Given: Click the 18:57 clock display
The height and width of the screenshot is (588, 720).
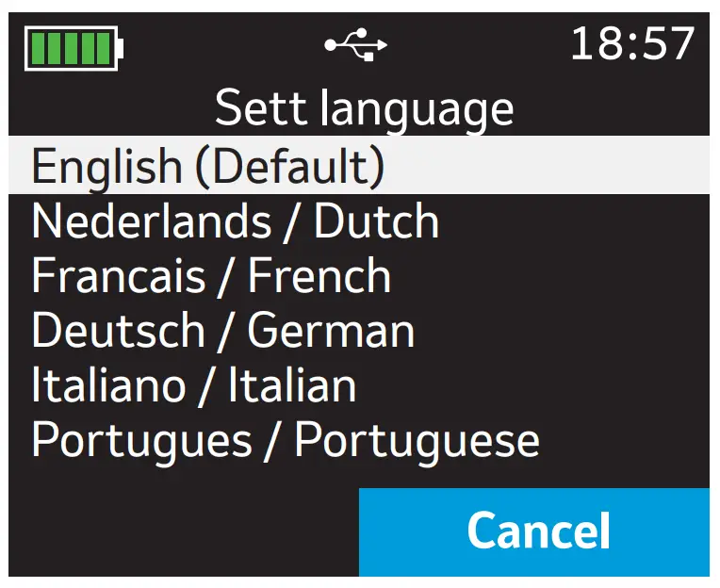Looking at the screenshot, I should 632,44.
